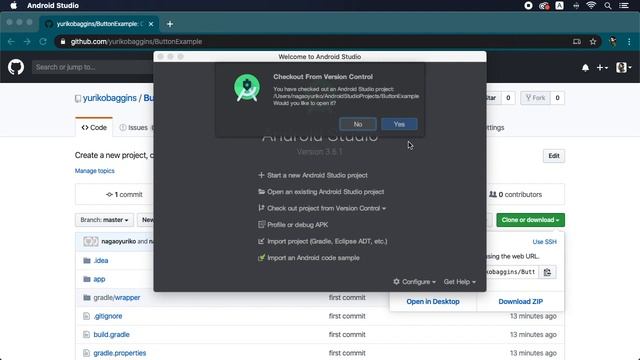Reload the GitHub page
640x360 pixels.
tap(43, 42)
